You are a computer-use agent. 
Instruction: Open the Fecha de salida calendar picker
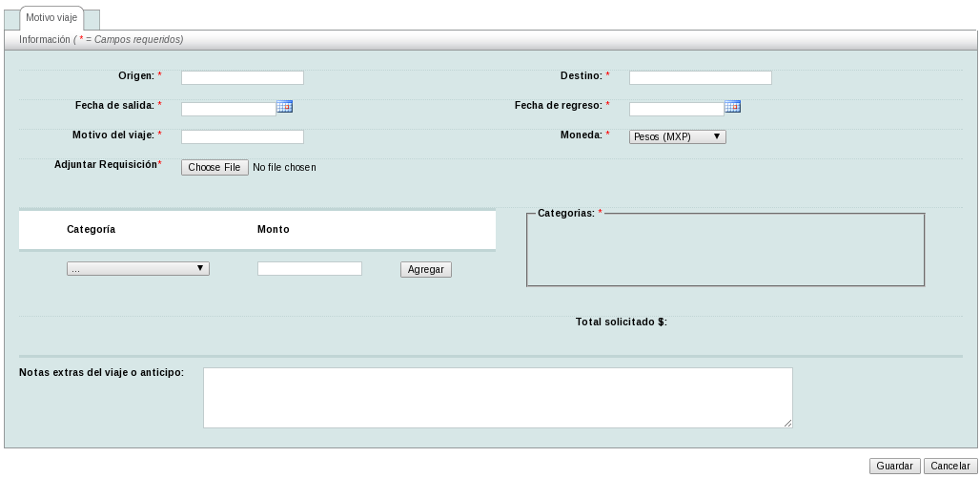click(x=284, y=107)
